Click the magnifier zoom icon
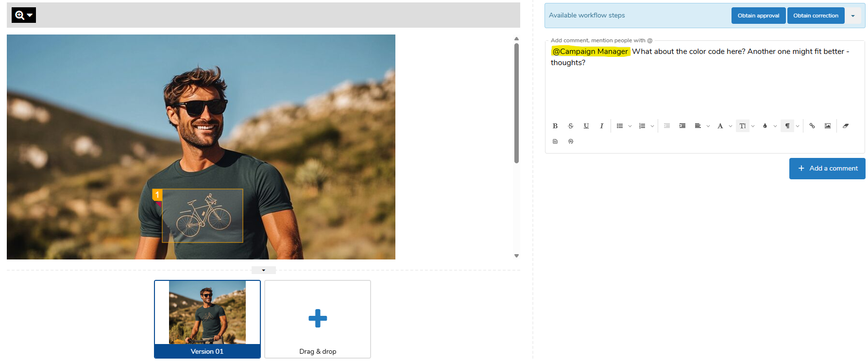The height and width of the screenshot is (362, 868). coord(20,16)
